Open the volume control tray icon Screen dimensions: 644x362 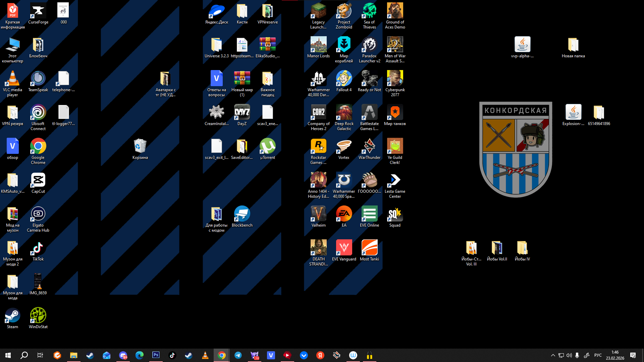coord(569,355)
